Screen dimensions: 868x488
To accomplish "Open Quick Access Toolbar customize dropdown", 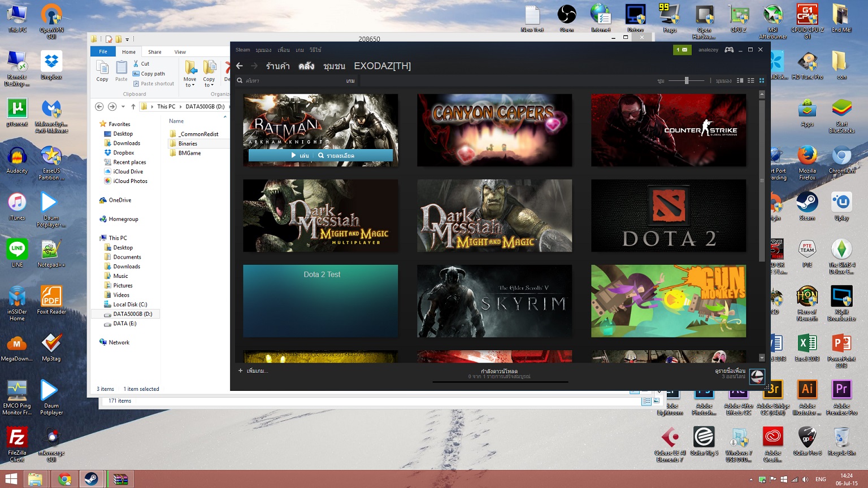I will (127, 40).
